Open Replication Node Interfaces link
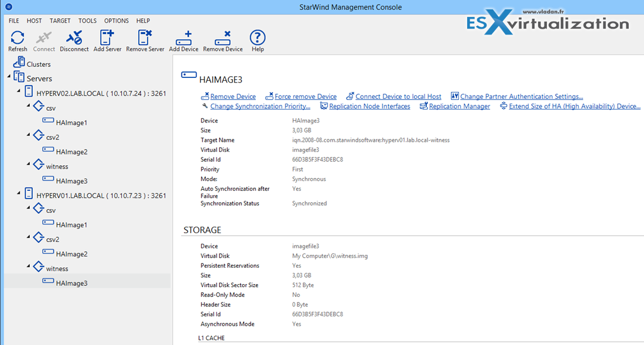 (369, 107)
